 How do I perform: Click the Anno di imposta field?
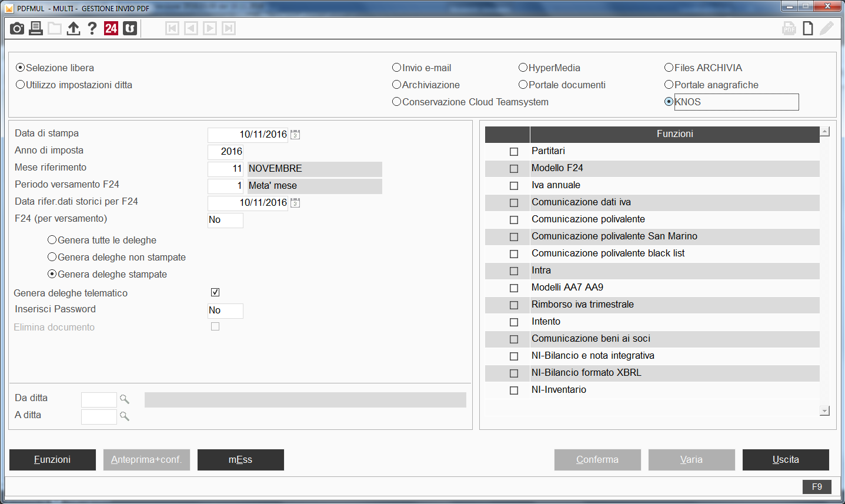pyautogui.click(x=225, y=152)
